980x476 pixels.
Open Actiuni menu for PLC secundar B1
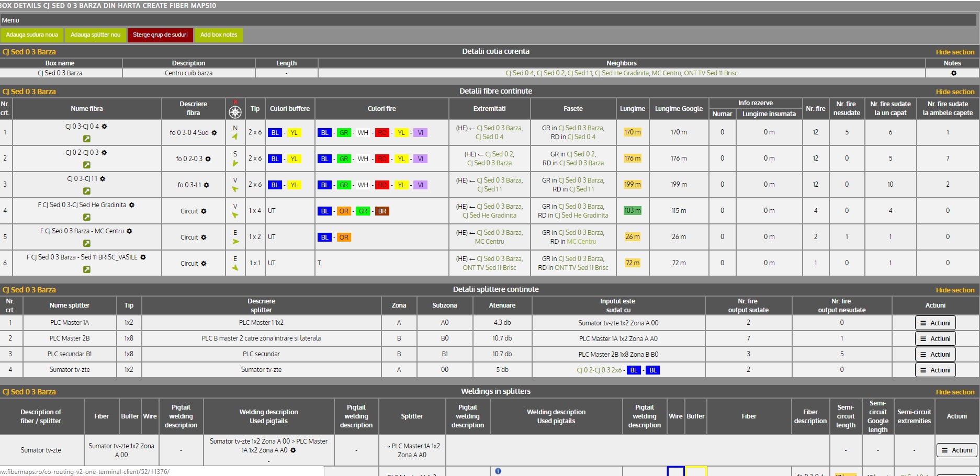pos(935,355)
